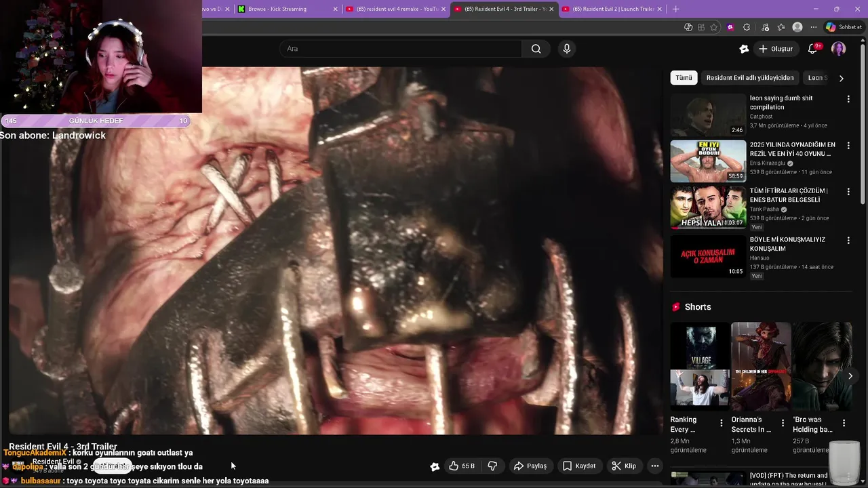Click the YouTube search input field Ara
Screen dimensions: 868x488
(x=400, y=49)
